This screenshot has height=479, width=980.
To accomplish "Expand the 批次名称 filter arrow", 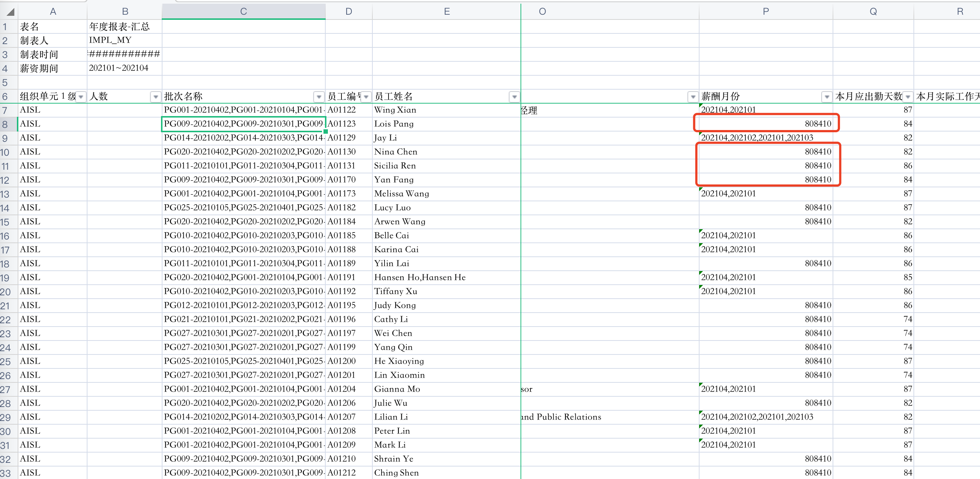I will [319, 97].
